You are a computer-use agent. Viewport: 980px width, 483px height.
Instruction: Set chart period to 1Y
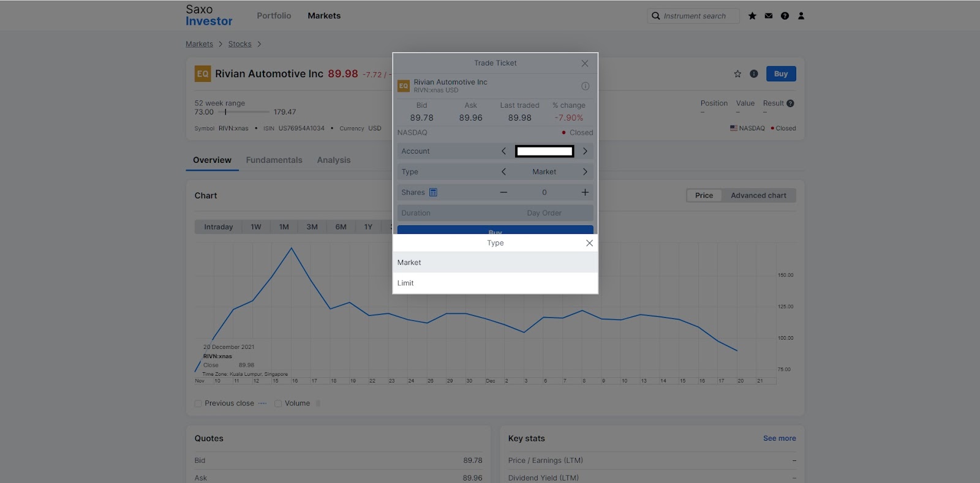coord(369,227)
